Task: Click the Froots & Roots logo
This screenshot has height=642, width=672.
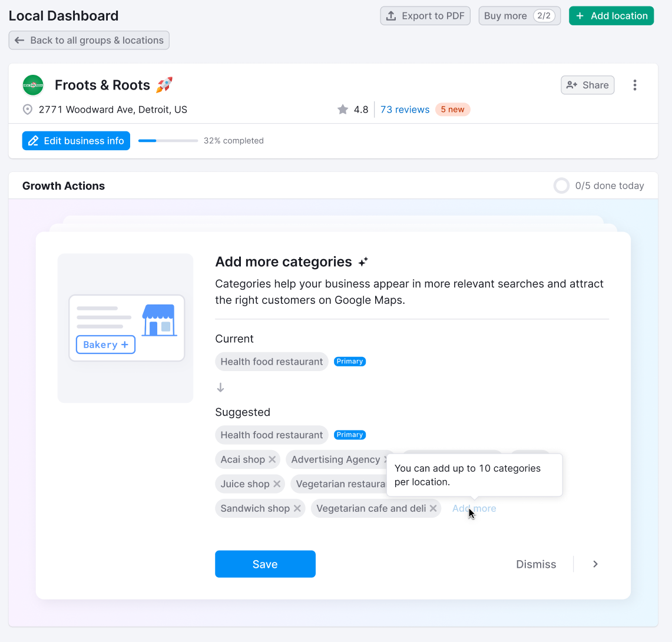Action: pyautogui.click(x=33, y=85)
